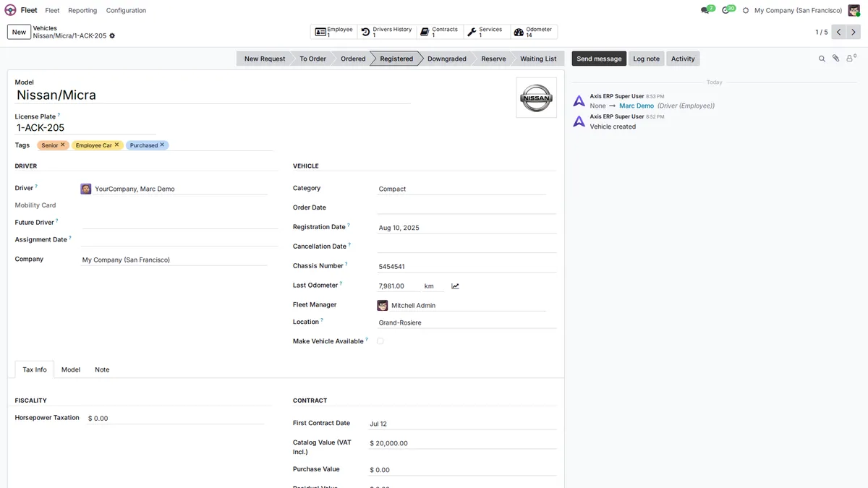
Task: Search chatter messages magnifier icon
Action: click(x=822, y=59)
